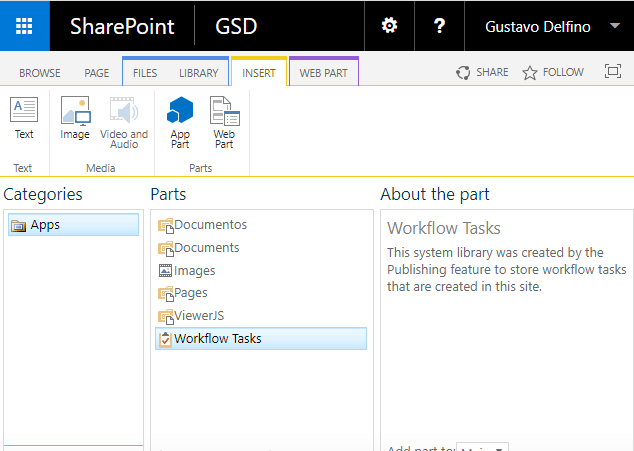This screenshot has height=451, width=634.
Task: Select the Video and Audio button
Action: point(124,122)
